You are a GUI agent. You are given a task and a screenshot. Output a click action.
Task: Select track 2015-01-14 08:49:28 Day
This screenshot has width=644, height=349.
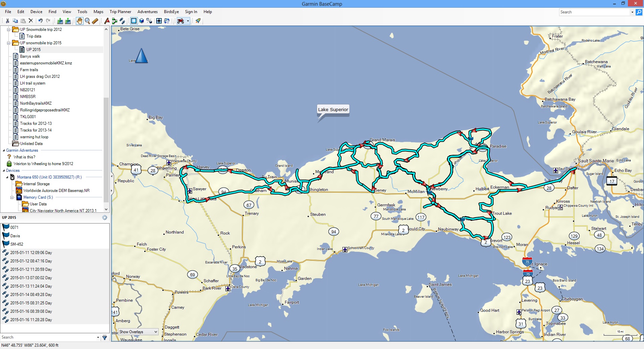click(55, 295)
